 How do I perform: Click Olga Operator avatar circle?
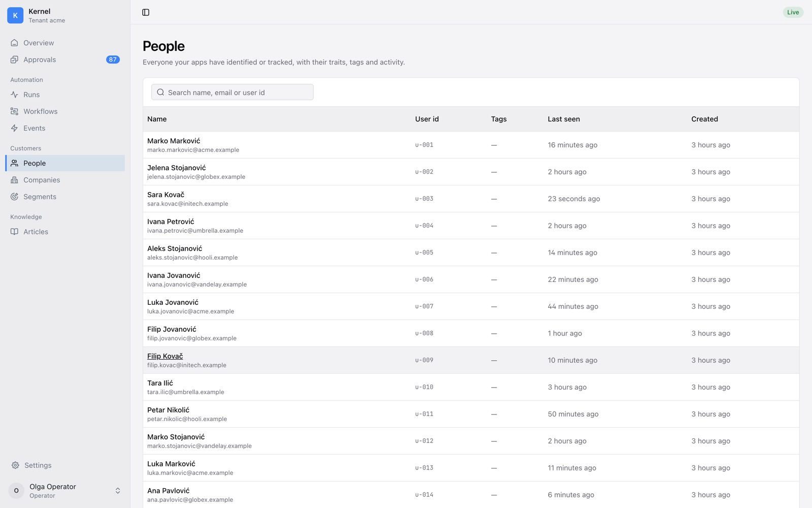[x=16, y=491]
